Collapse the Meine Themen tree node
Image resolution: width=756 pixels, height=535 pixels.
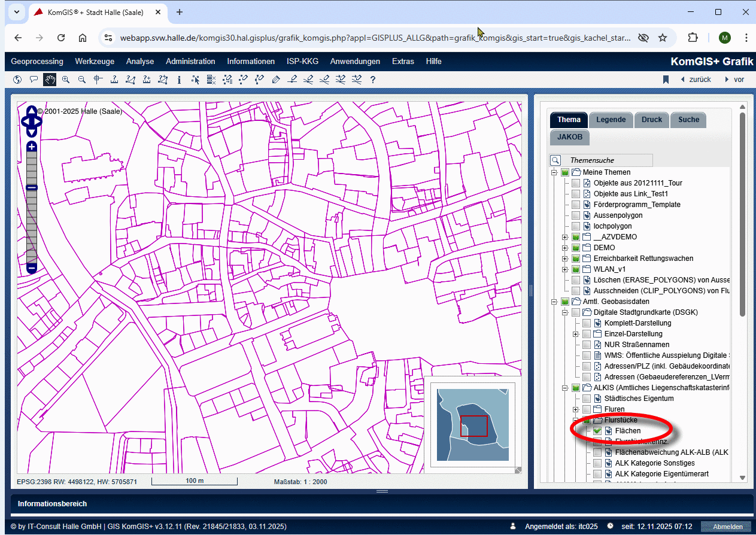(554, 172)
